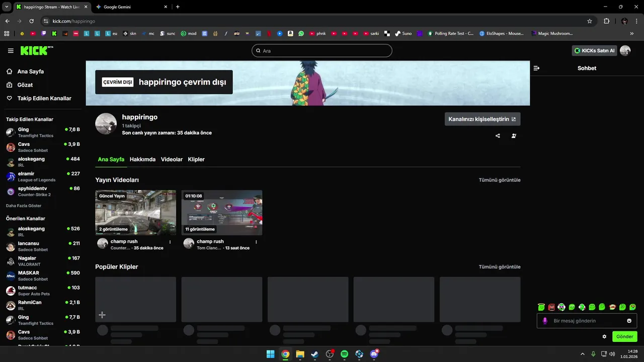Open the Suno bookmark
The width and height of the screenshot is (644, 362).
404,34
